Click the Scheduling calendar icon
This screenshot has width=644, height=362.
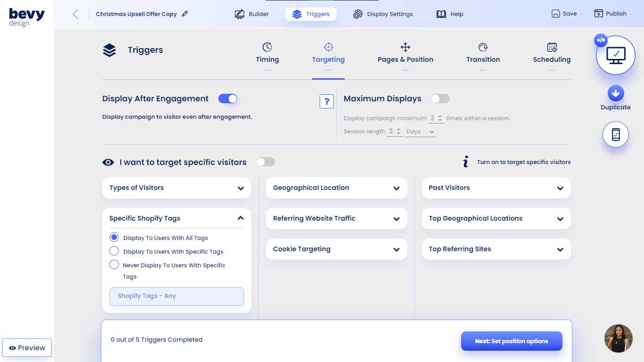[x=552, y=47]
